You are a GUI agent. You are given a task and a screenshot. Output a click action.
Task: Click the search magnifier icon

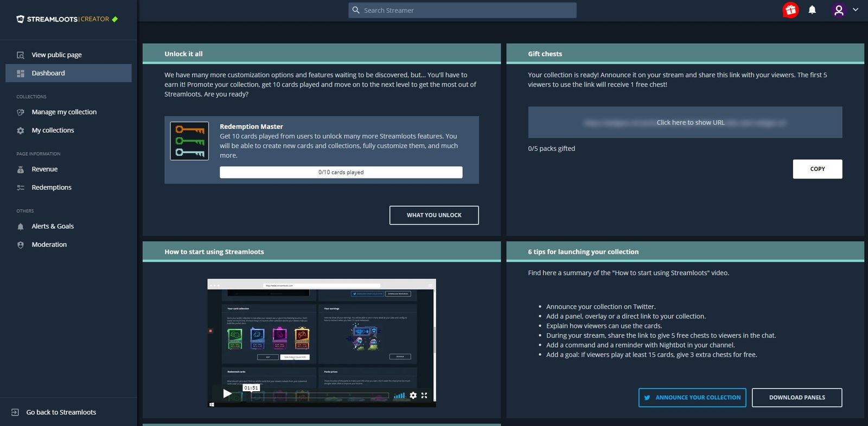point(356,10)
